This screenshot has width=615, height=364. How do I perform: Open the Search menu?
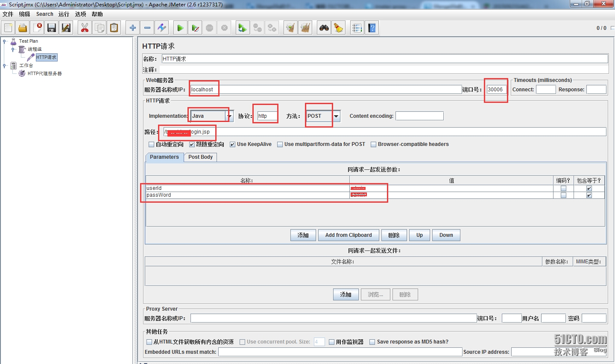coord(44,14)
